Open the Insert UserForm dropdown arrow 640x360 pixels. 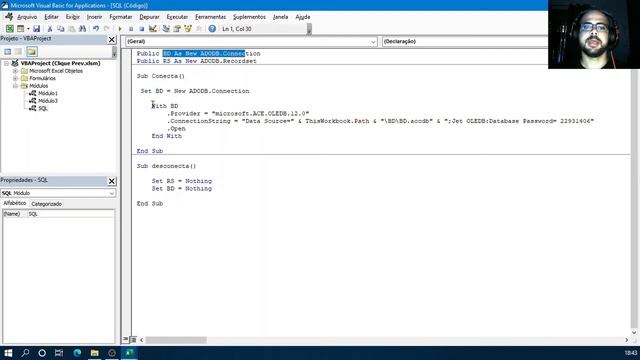click(28, 29)
